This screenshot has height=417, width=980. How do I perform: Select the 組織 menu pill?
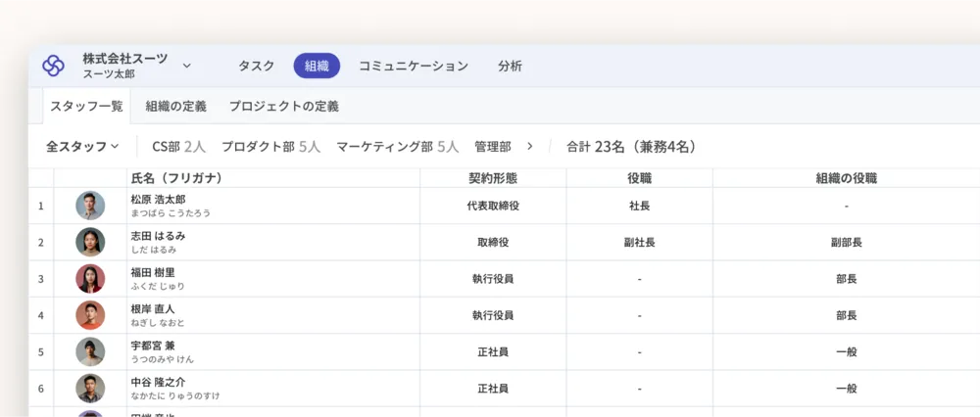[x=317, y=66]
